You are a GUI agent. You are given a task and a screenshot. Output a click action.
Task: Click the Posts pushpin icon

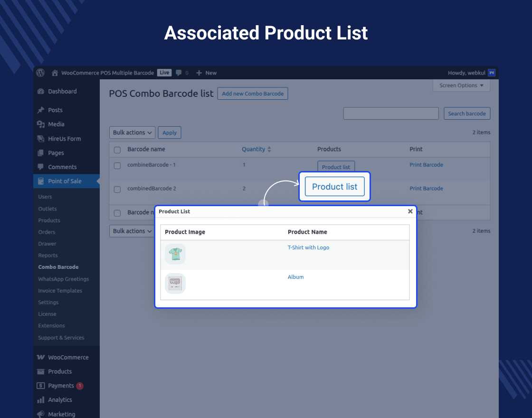tap(40, 110)
